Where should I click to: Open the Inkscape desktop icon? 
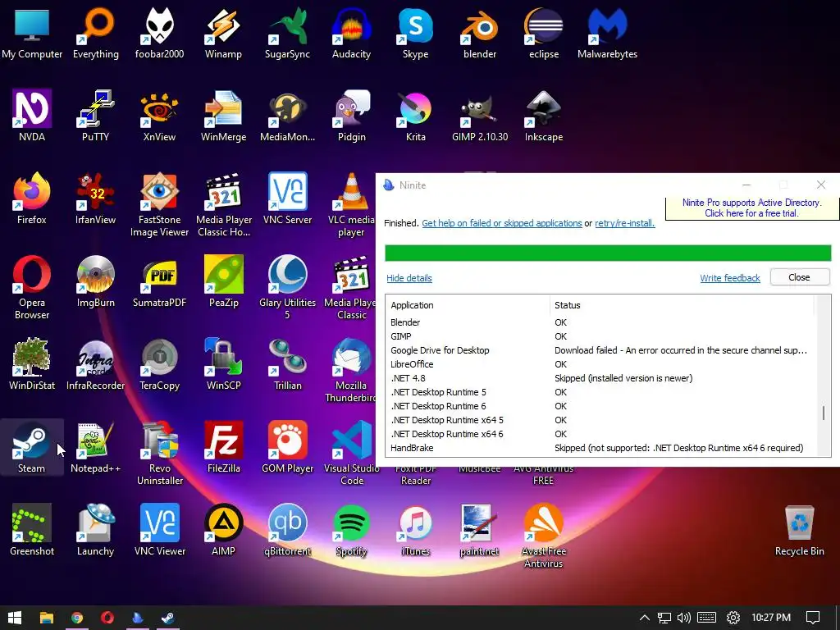tap(544, 116)
